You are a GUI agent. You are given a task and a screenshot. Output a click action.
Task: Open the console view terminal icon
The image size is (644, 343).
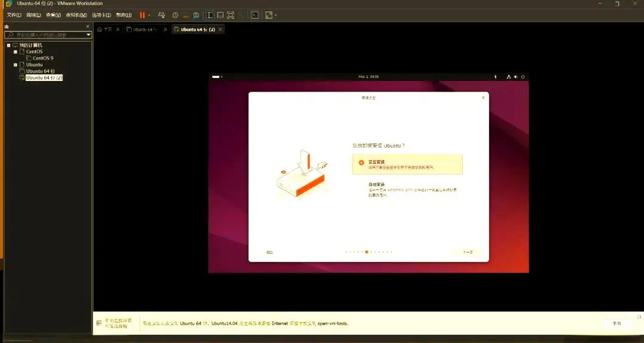click(255, 15)
